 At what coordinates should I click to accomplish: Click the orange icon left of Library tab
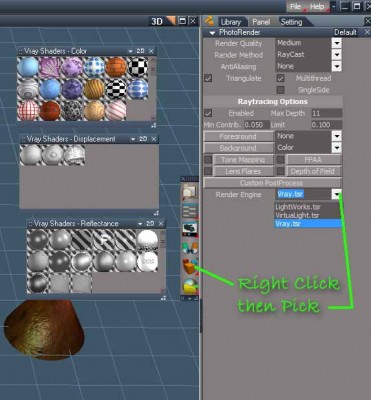tap(209, 21)
